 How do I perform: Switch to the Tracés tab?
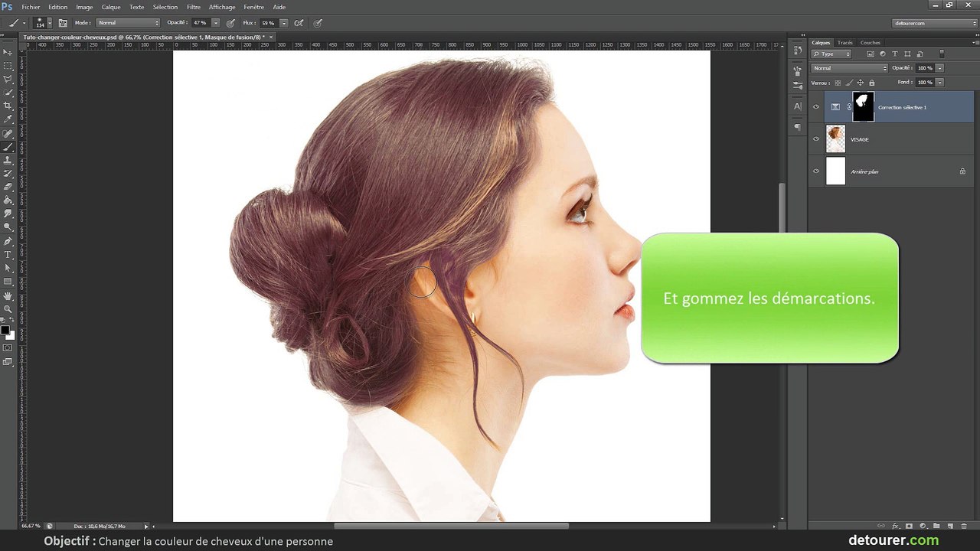point(845,43)
